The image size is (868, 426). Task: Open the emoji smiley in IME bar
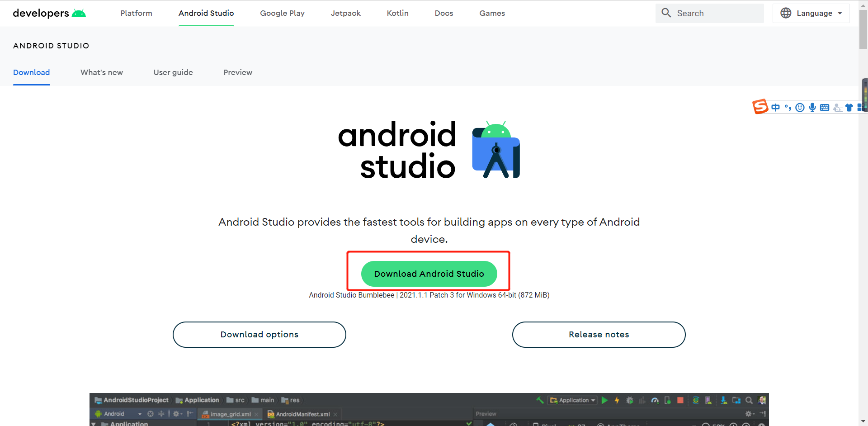coord(800,107)
